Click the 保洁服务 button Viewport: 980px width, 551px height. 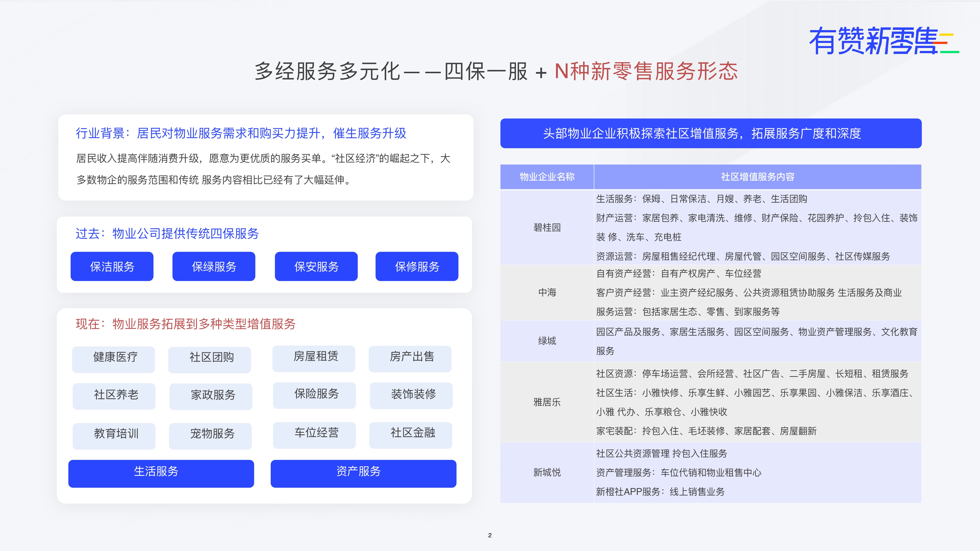point(112,266)
